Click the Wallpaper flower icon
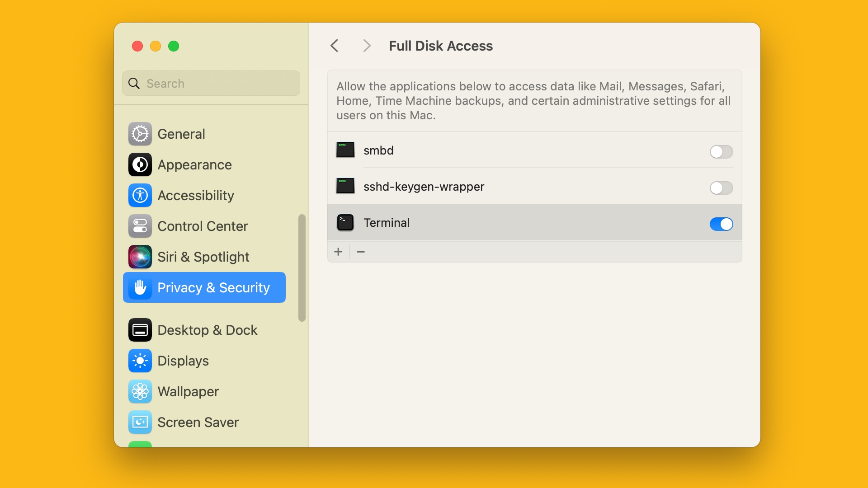The height and width of the screenshot is (488, 868). [x=140, y=391]
